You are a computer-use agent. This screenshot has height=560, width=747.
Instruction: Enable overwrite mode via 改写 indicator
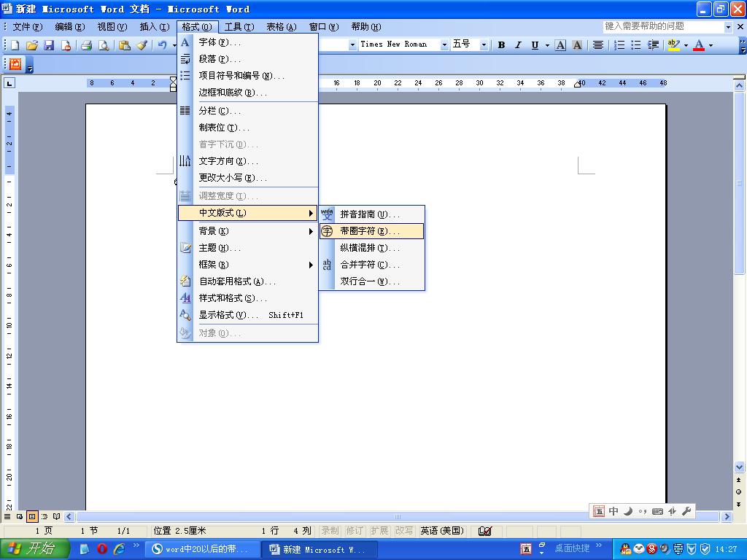pyautogui.click(x=403, y=531)
